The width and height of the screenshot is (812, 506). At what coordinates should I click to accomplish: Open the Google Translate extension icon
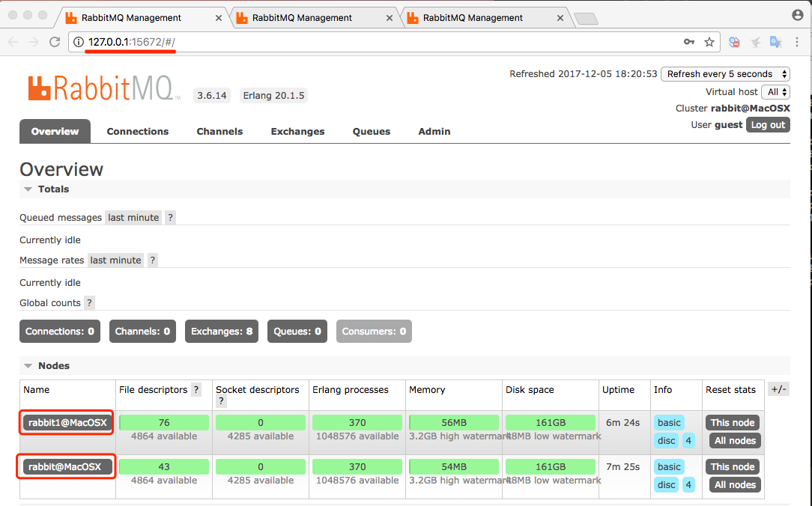point(775,42)
